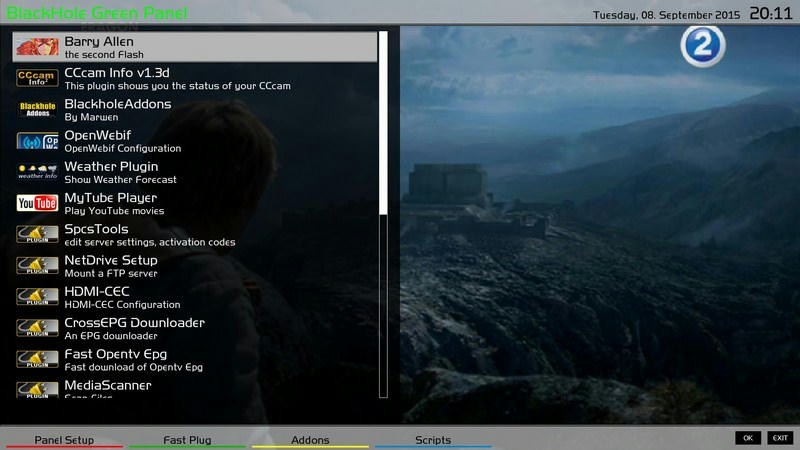Viewport: 800px width, 450px height.
Task: Open Panel Setup red button
Action: [x=64, y=440]
